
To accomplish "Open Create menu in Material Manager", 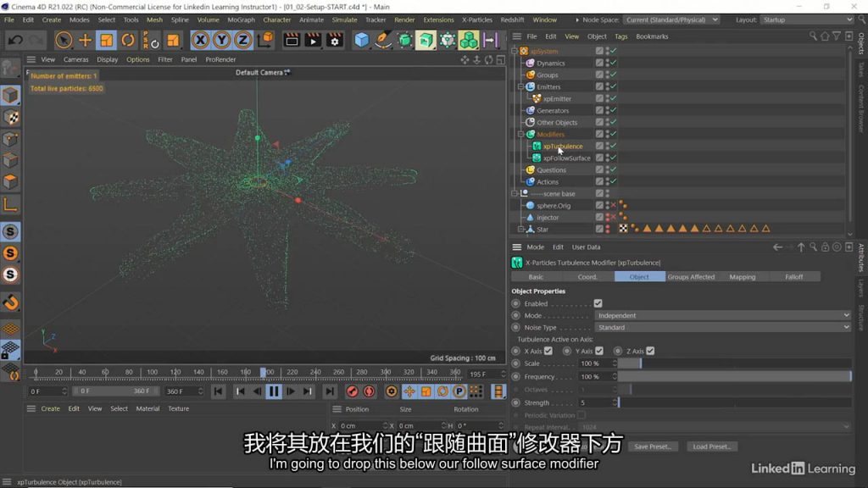I will (x=50, y=409).
